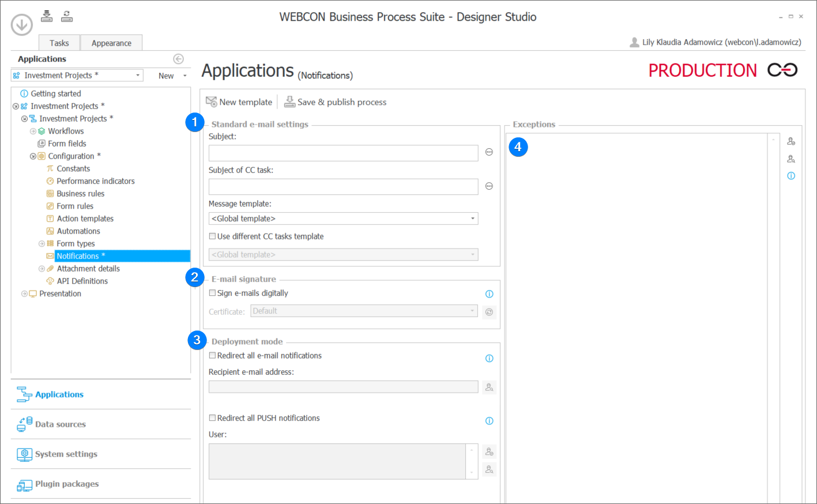
Task: Click the New template button label
Action: 246,102
